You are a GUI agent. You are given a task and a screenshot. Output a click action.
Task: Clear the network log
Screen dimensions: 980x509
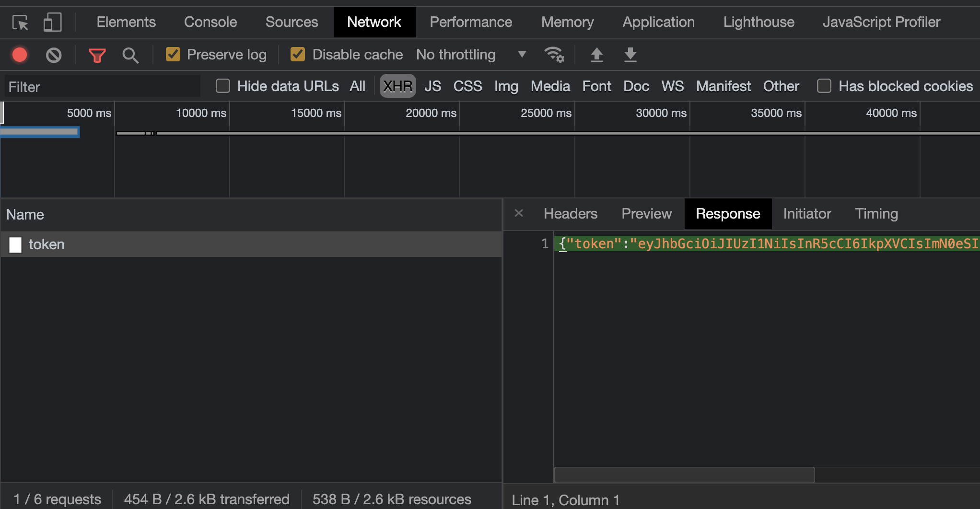coord(53,55)
